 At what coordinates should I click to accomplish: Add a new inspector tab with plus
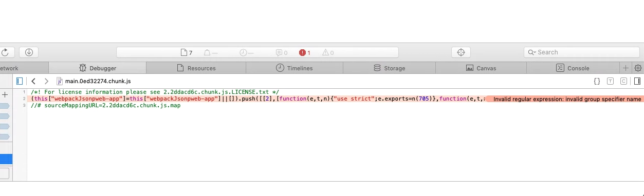[625, 68]
